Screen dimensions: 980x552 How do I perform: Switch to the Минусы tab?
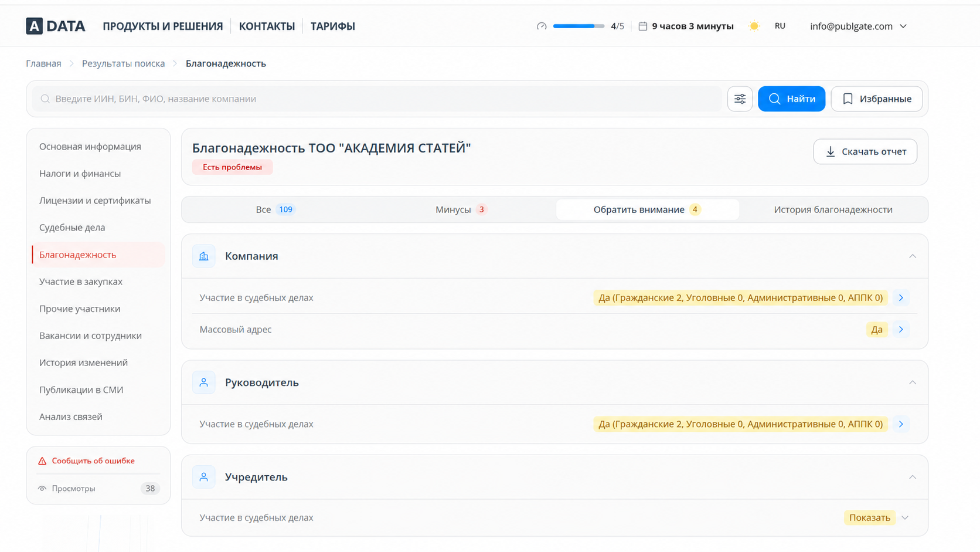[461, 209]
